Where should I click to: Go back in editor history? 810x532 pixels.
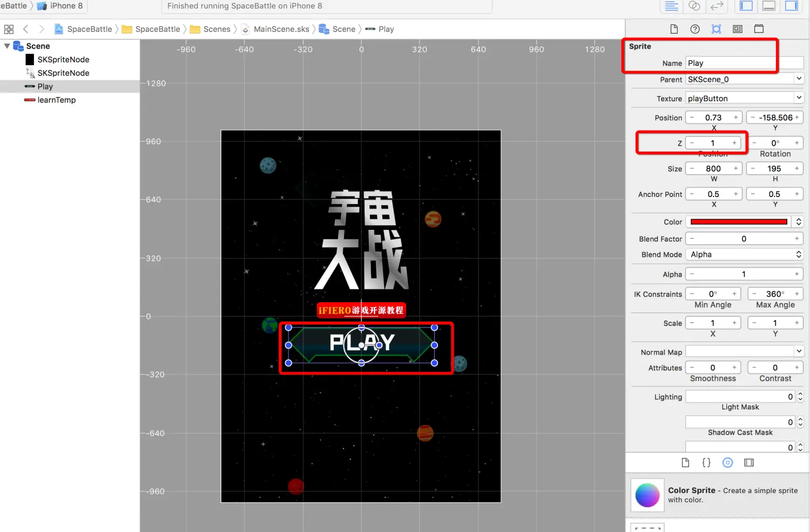pyautogui.click(x=25, y=29)
